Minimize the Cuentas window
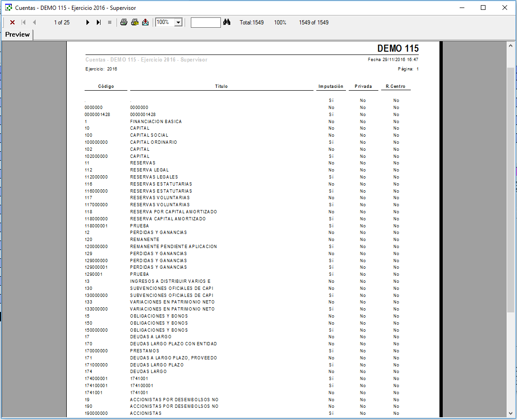517x420 pixels. [462, 8]
